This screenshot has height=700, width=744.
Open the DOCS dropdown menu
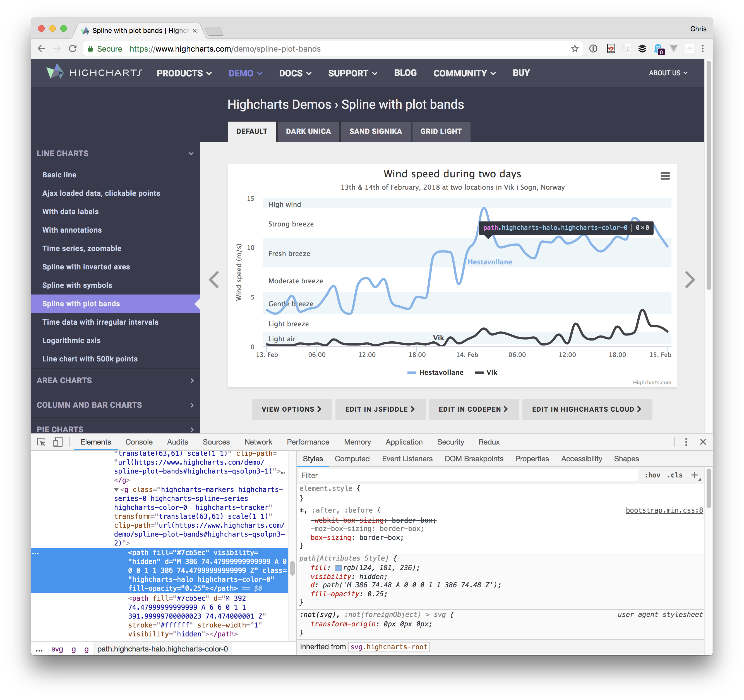click(295, 73)
